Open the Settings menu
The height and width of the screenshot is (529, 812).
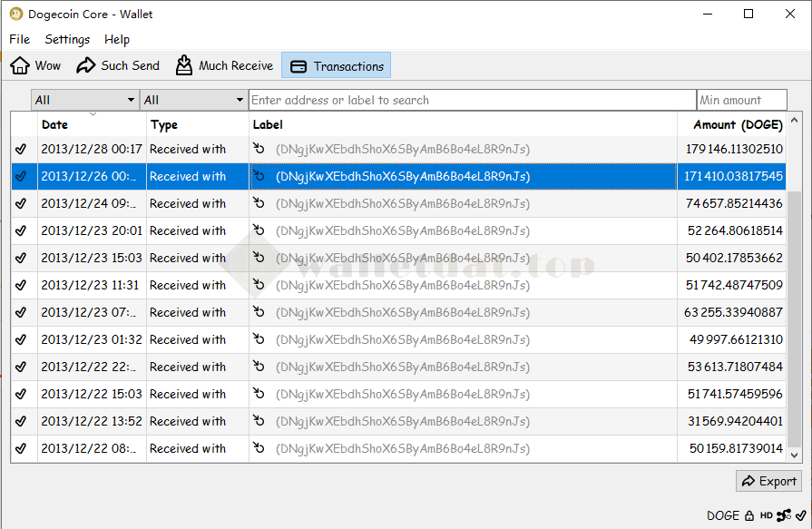[x=67, y=39]
